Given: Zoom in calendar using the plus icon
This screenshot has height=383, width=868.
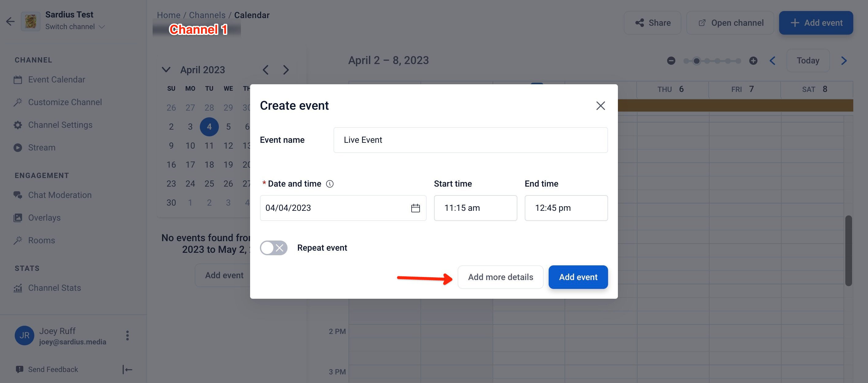Looking at the screenshot, I should click(753, 61).
